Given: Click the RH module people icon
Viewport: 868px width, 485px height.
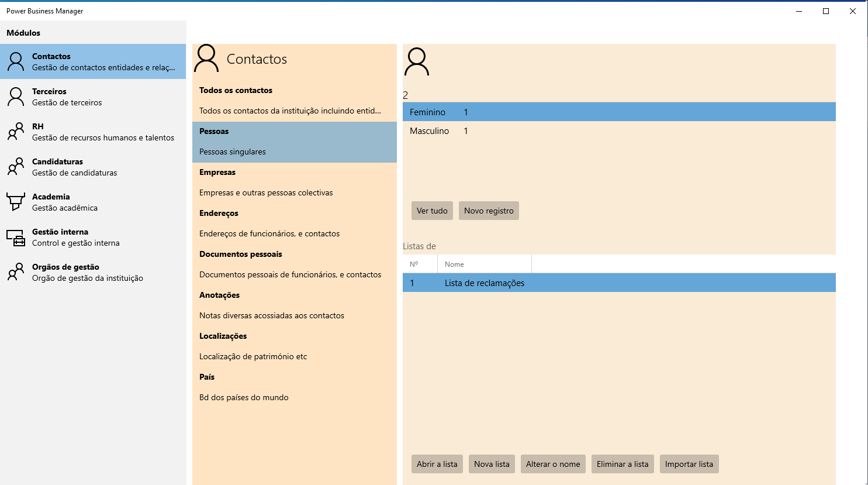Looking at the screenshot, I should (16, 132).
